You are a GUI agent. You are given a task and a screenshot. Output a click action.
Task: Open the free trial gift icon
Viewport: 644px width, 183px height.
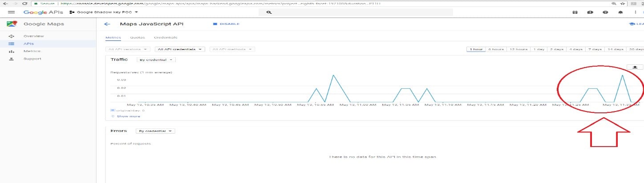pyautogui.click(x=575, y=12)
